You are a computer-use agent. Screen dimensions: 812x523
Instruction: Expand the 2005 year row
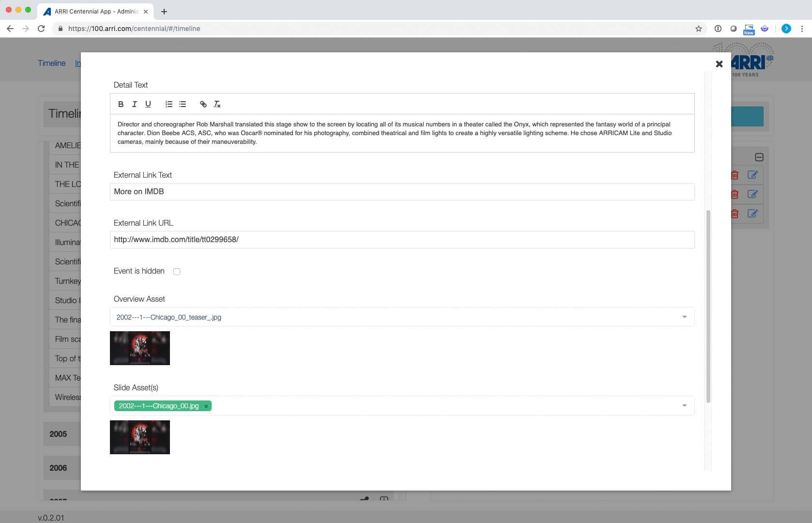(62, 434)
